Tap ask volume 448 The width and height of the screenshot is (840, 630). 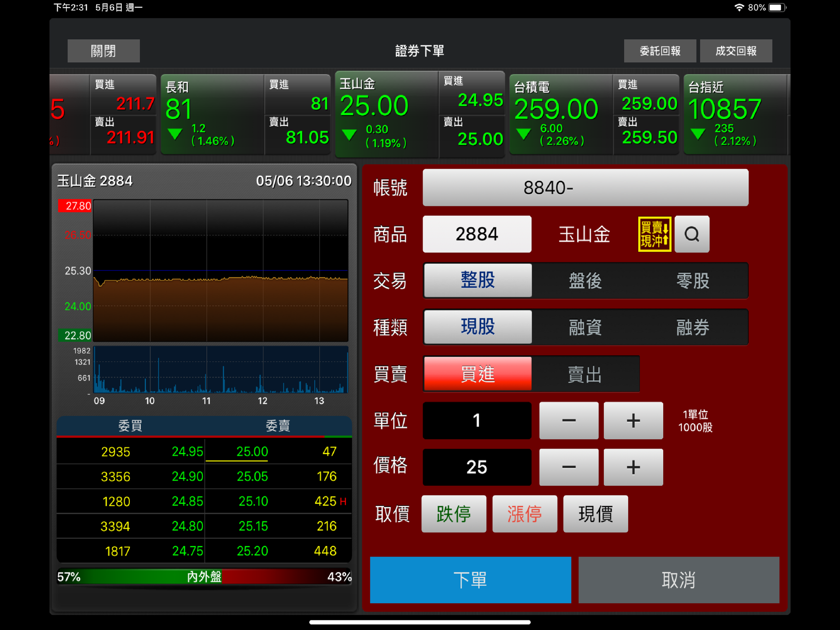[325, 551]
